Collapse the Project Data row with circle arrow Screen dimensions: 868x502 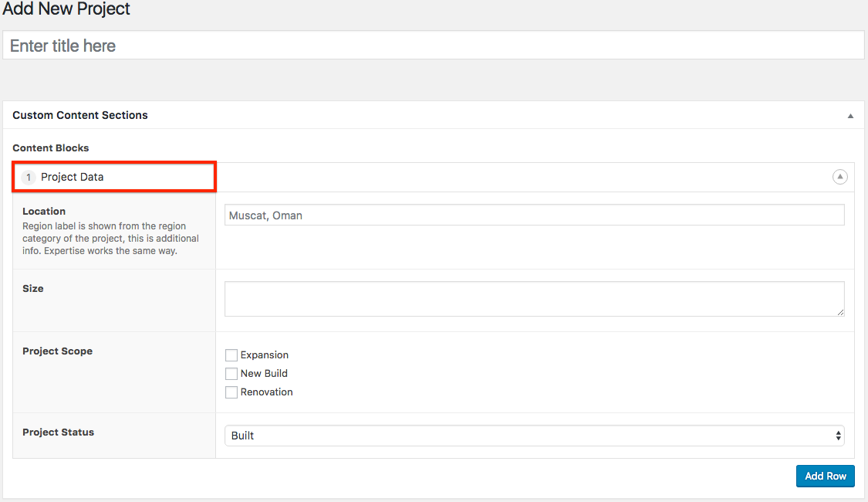pos(839,177)
